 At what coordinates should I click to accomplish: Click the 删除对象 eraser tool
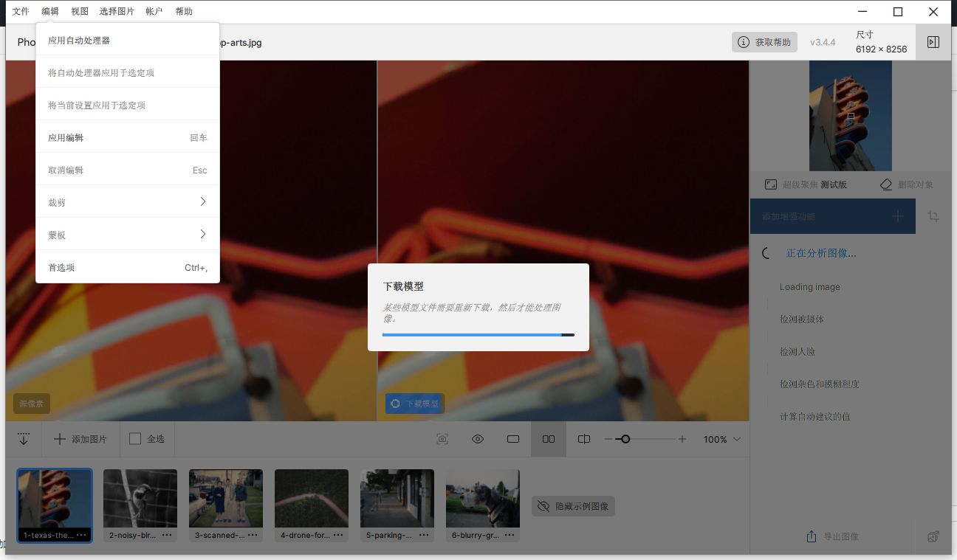[907, 184]
